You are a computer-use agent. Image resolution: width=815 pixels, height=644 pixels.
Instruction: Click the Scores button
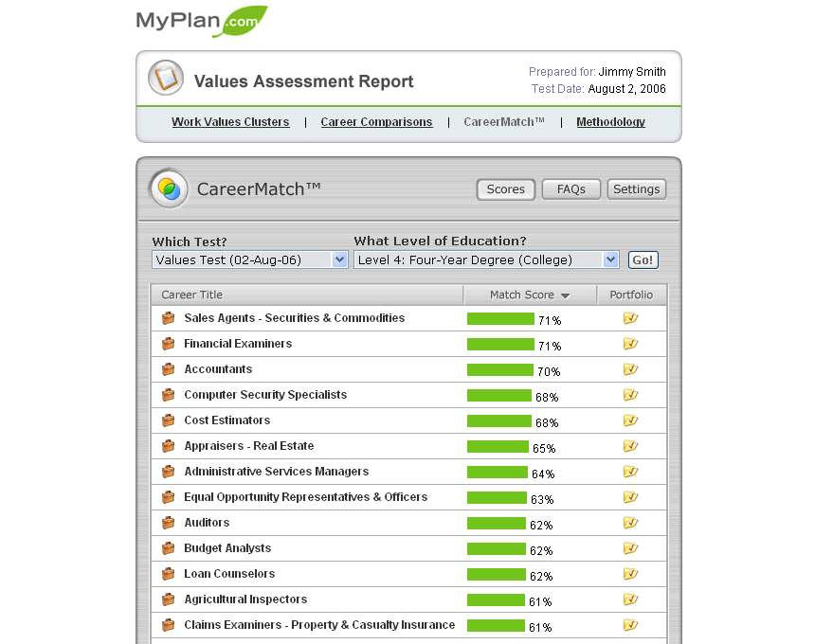tap(505, 189)
